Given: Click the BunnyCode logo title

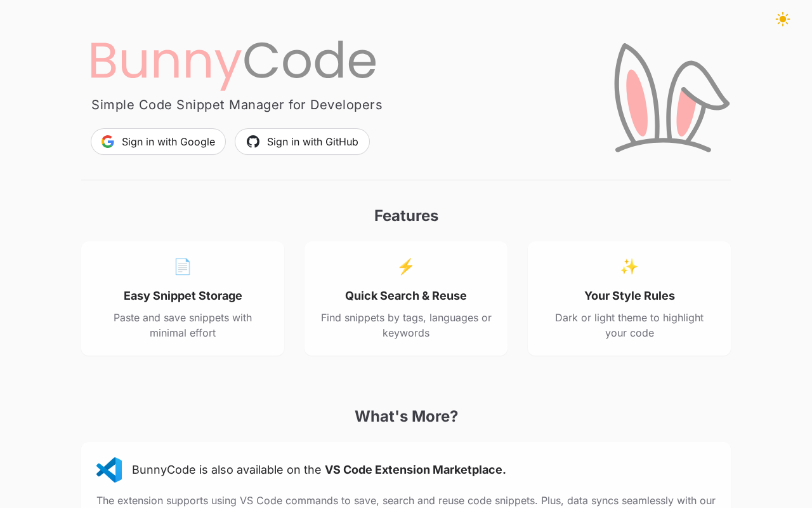Looking at the screenshot, I should (233, 61).
